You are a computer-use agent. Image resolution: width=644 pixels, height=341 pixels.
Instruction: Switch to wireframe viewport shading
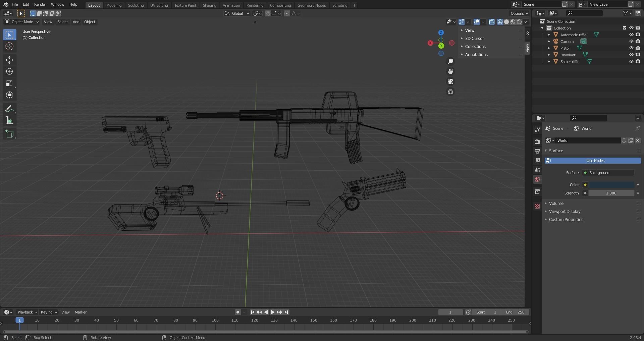500,22
